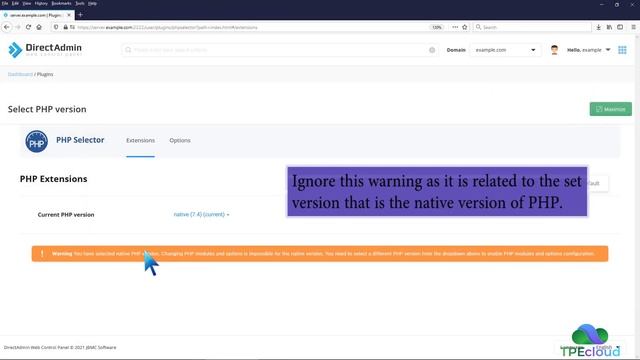Click the Plugins breadcrumb text

coord(45,74)
